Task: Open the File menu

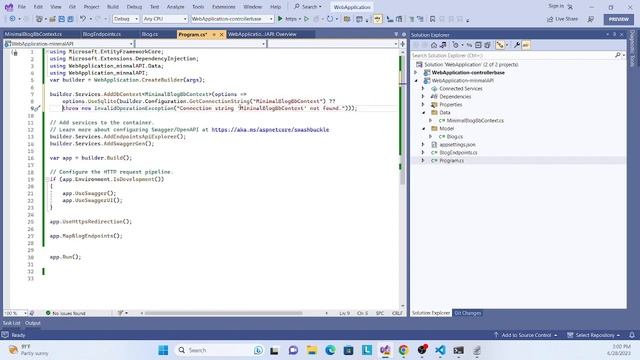Action: pyautogui.click(x=22, y=7)
